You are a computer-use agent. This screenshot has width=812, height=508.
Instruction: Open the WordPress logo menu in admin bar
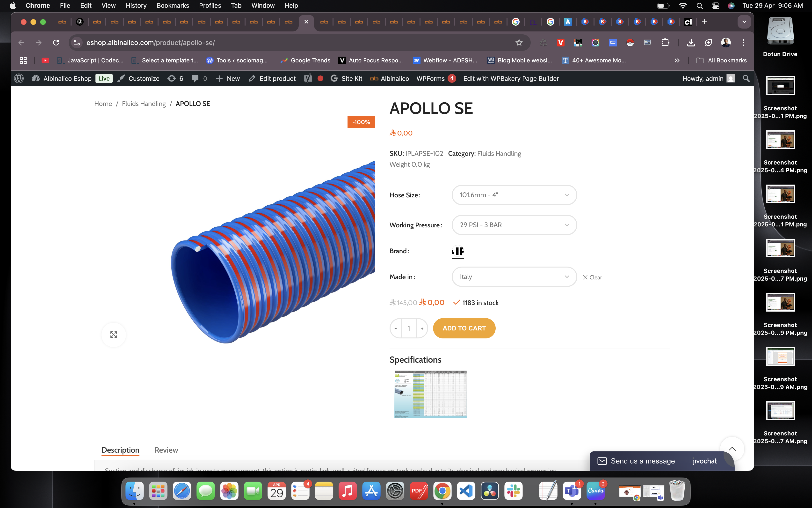tap(19, 78)
